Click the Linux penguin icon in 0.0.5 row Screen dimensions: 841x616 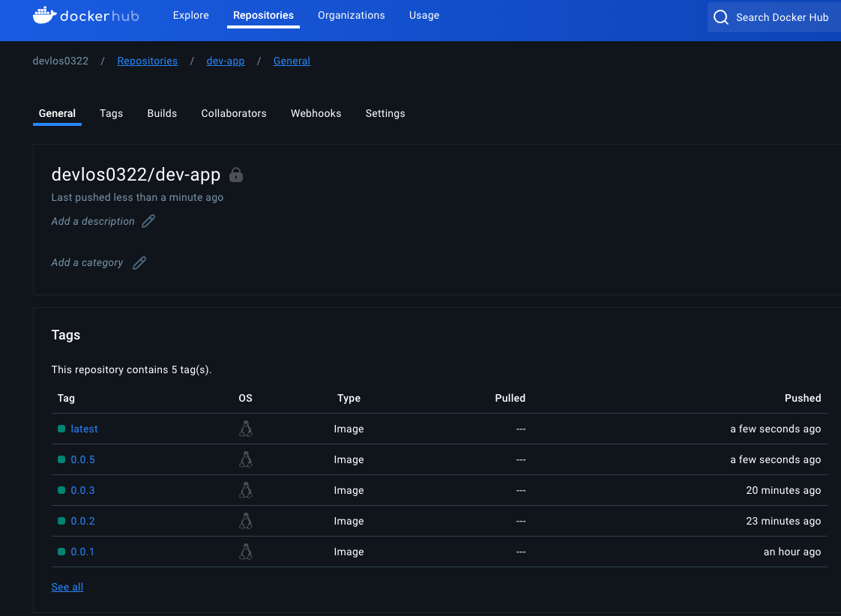click(x=246, y=459)
